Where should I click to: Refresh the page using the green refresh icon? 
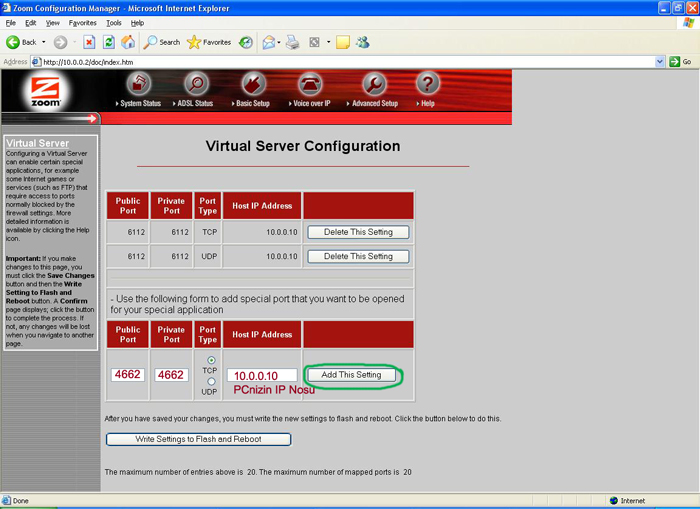pos(108,42)
